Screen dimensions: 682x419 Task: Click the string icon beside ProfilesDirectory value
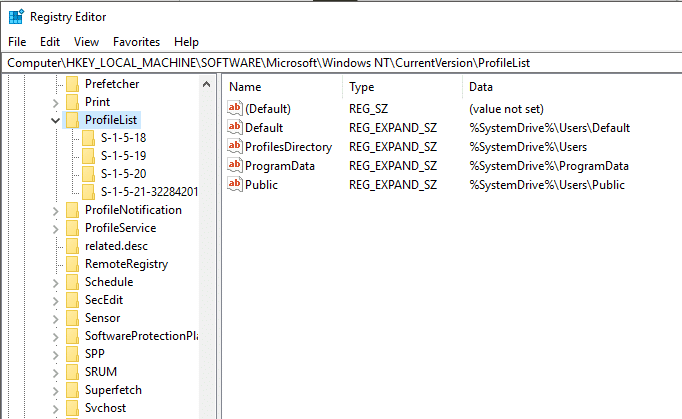pyautogui.click(x=235, y=147)
